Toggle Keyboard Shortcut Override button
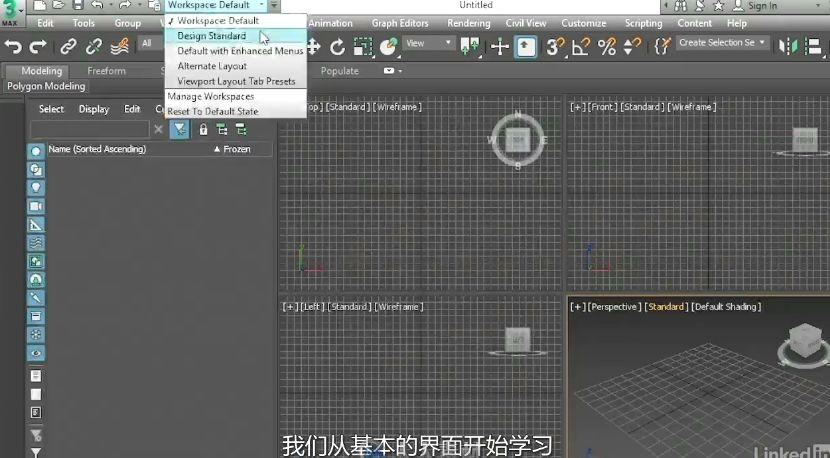 (526, 47)
